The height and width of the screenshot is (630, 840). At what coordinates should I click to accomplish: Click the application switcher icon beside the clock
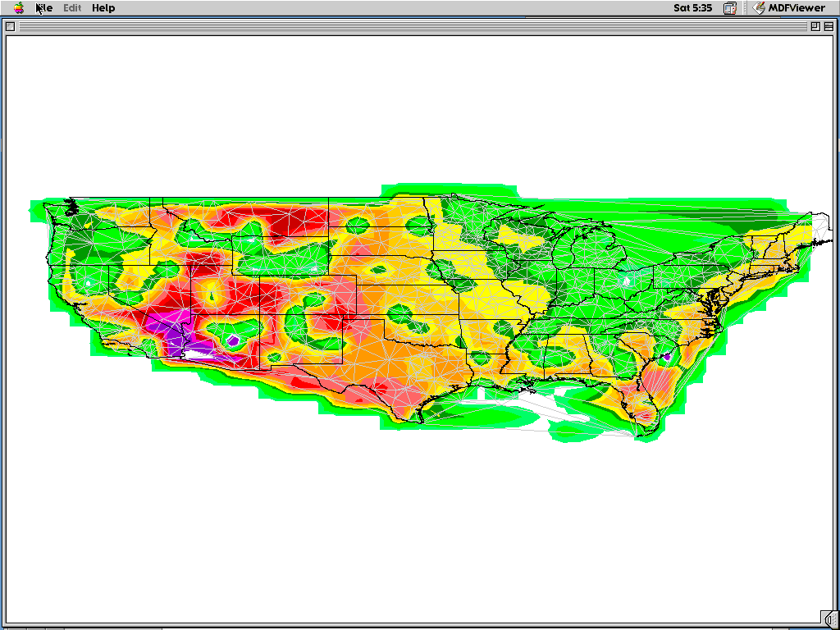tap(729, 7)
